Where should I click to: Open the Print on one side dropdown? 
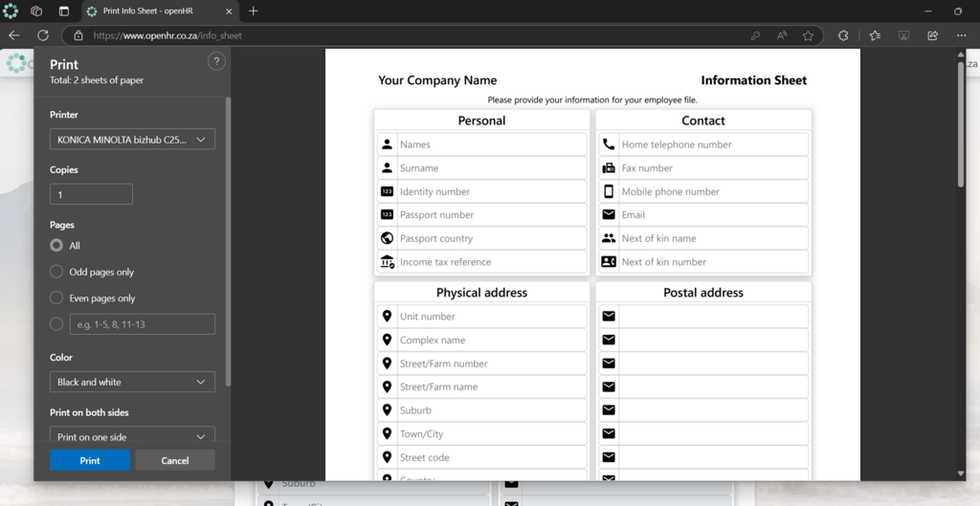(132, 435)
